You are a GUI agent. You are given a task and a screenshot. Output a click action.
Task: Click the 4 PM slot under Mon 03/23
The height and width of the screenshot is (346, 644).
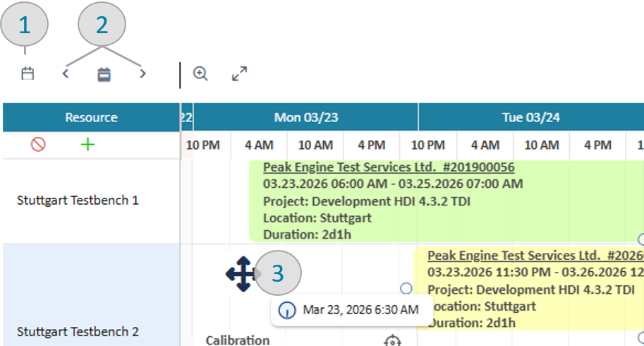pyautogui.click(x=371, y=145)
